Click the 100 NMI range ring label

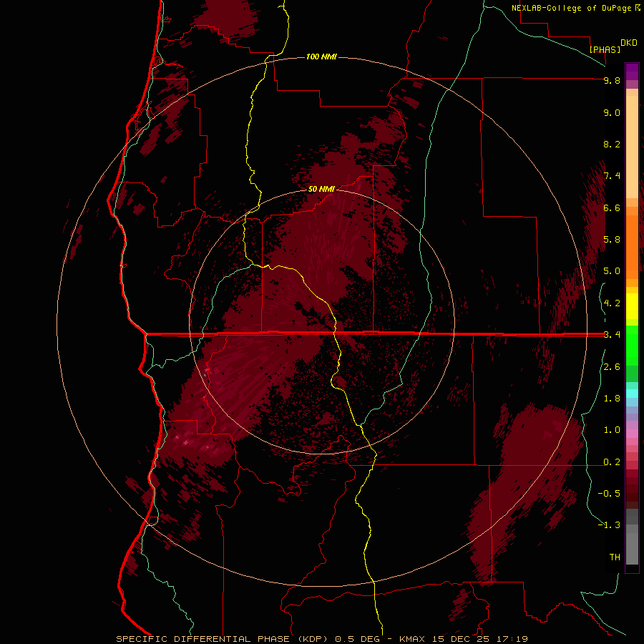[321, 57]
